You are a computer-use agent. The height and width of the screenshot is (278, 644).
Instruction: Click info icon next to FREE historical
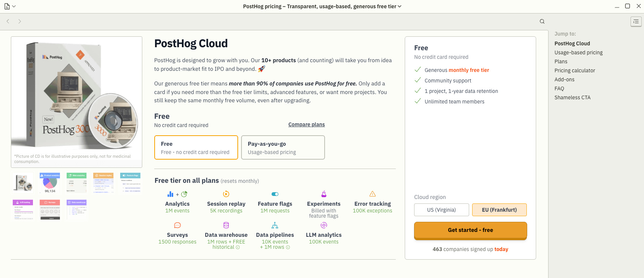pos(238,247)
